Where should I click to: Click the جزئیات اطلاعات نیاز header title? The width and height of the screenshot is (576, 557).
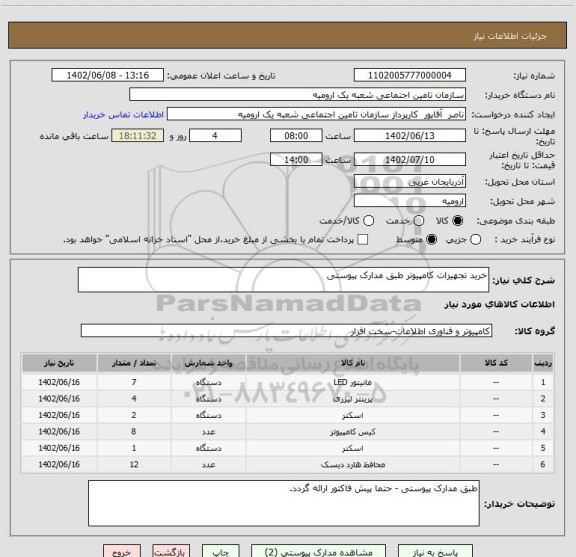(x=510, y=36)
